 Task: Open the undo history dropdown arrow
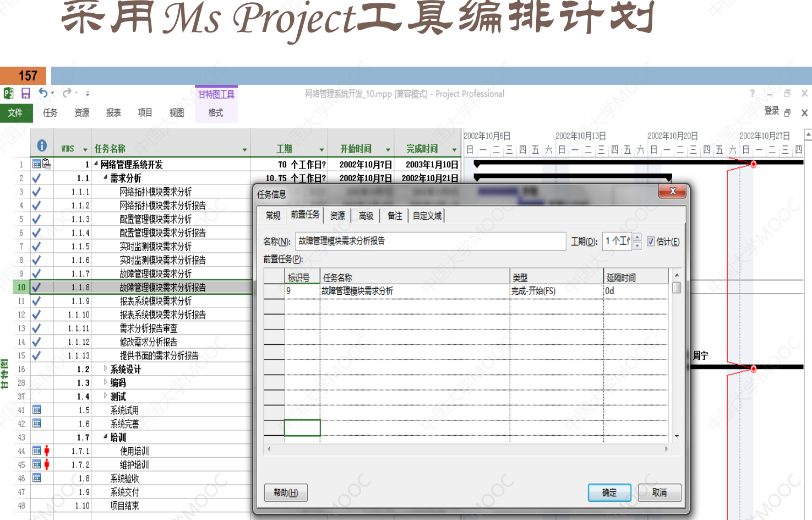tap(52, 93)
